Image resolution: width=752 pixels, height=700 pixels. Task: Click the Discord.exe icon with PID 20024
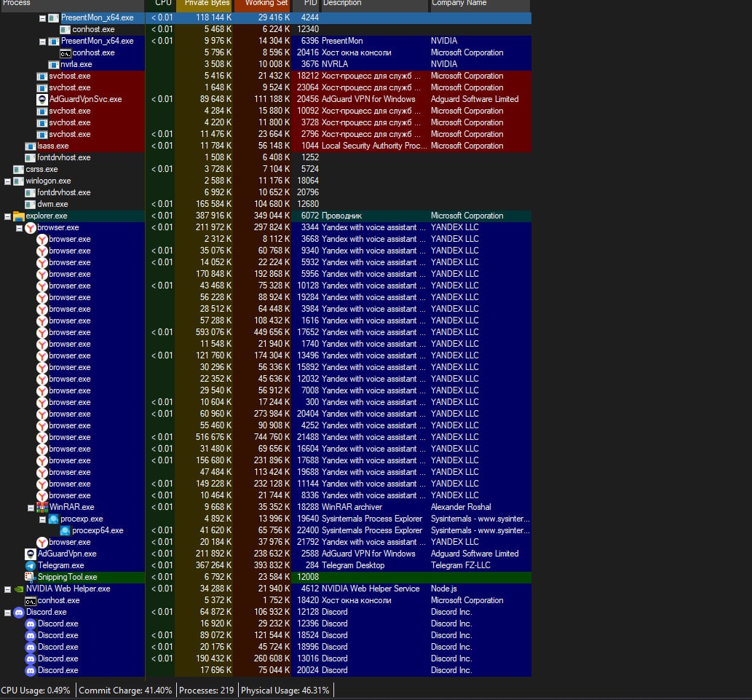pyautogui.click(x=31, y=670)
